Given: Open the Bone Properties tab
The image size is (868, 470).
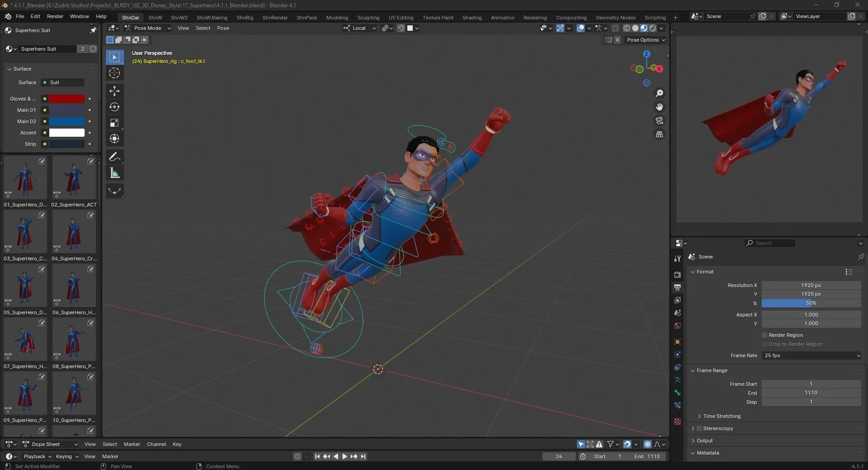Looking at the screenshot, I should tap(677, 393).
